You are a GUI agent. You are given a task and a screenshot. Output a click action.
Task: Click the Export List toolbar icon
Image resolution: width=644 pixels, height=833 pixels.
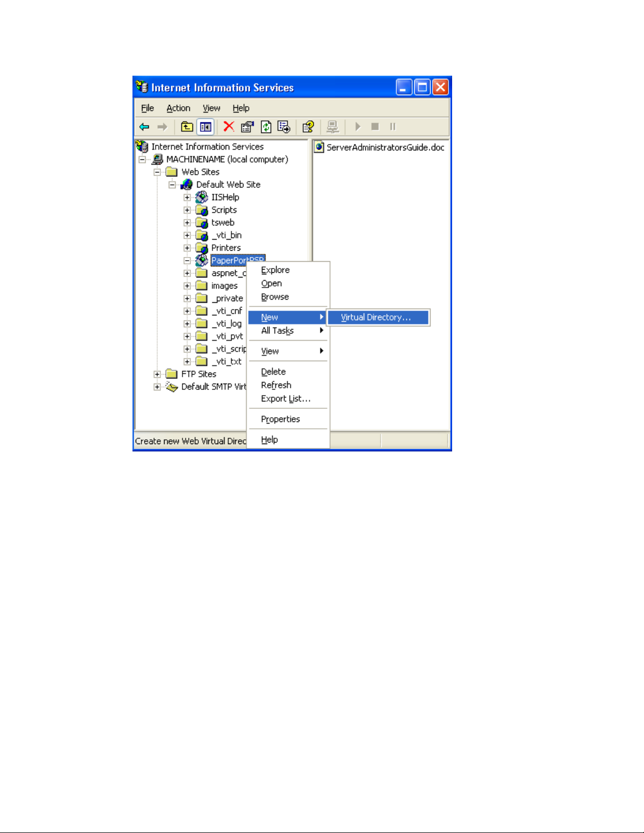pyautogui.click(x=284, y=127)
